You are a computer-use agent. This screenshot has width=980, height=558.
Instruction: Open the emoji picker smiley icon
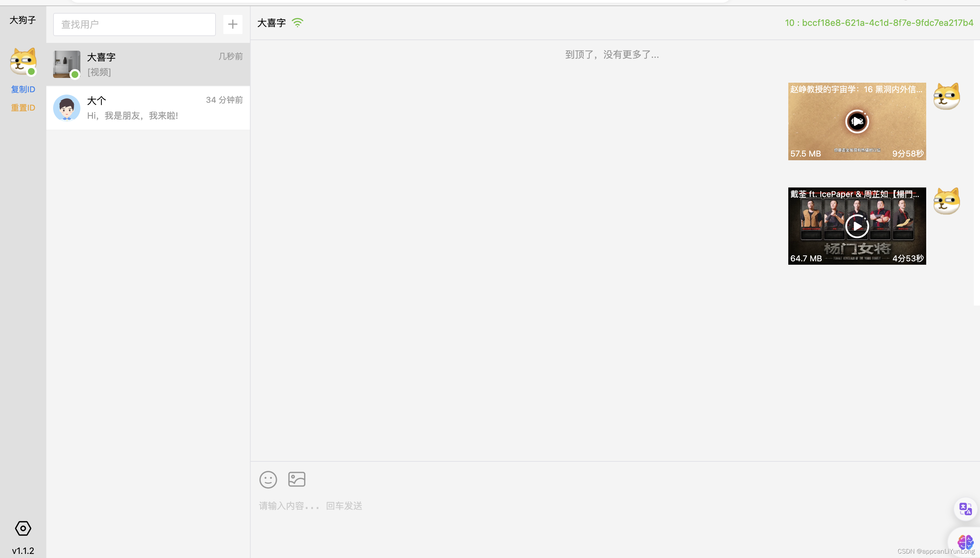(x=268, y=479)
